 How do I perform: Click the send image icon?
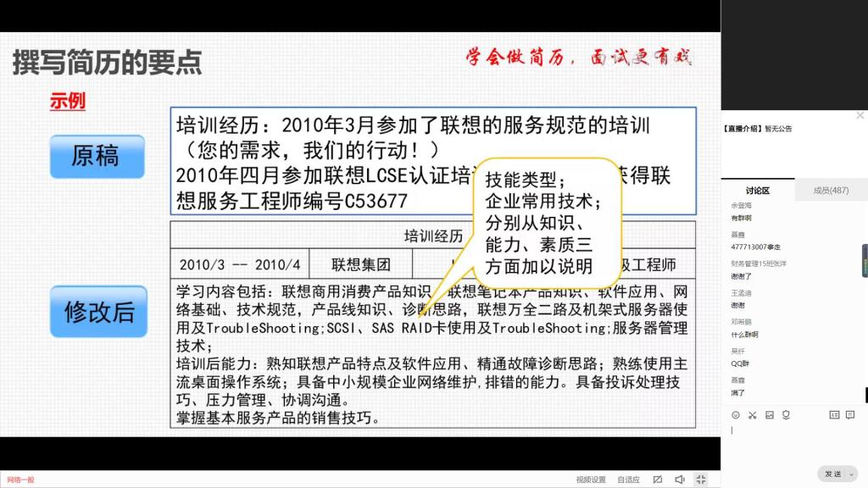769,415
